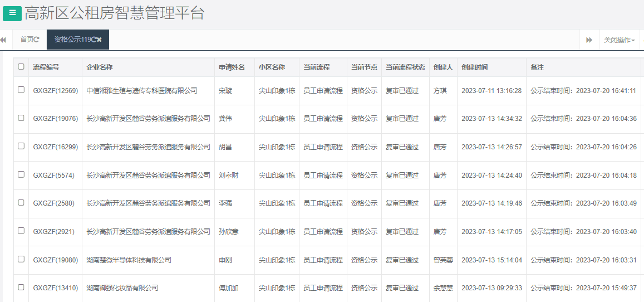644x302 pixels.
Task: Click applicant name 胡昌
Action: [x=225, y=147]
